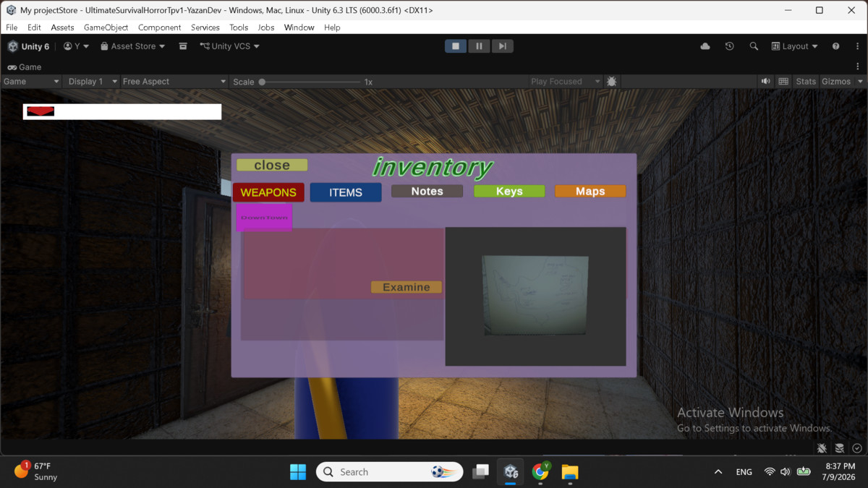Screen dimensions: 868x488
Task: Toggle the Game view shortcuts keyboard icon
Action: coord(783,82)
